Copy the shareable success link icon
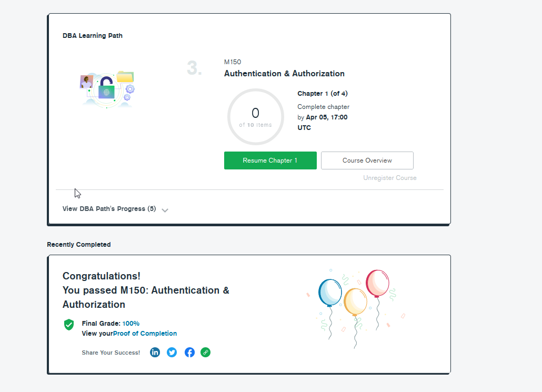Viewport: 542px width, 392px height. click(206, 352)
